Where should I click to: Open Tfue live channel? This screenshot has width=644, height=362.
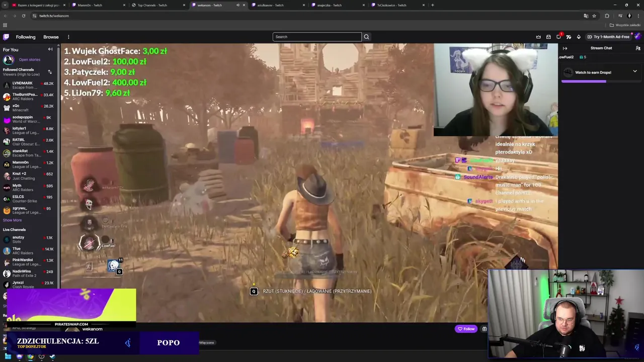(28, 251)
